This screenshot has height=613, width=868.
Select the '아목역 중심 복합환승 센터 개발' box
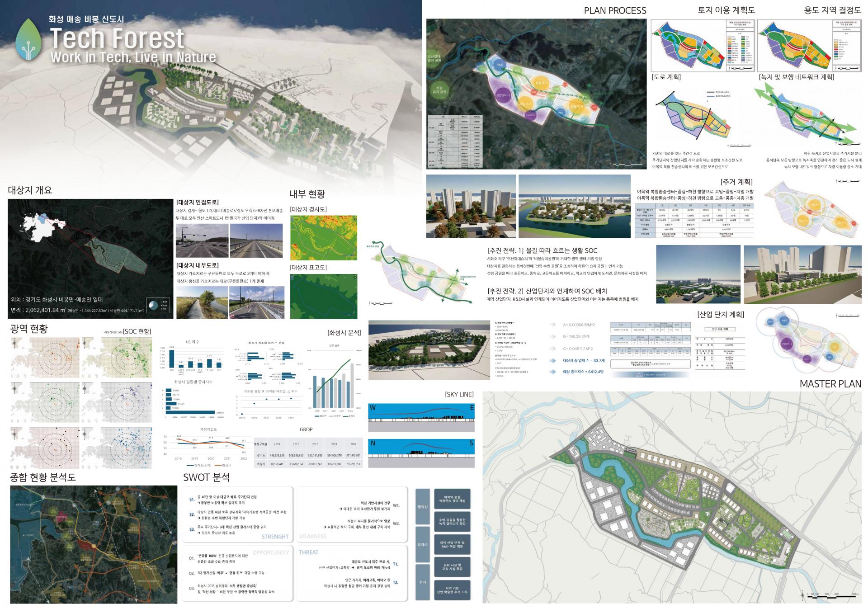(452, 499)
